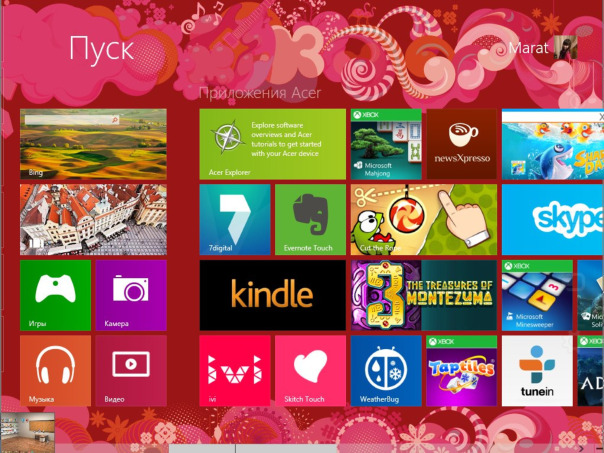Launch the ivi tile
Screen dimensions: 604x453
point(235,371)
